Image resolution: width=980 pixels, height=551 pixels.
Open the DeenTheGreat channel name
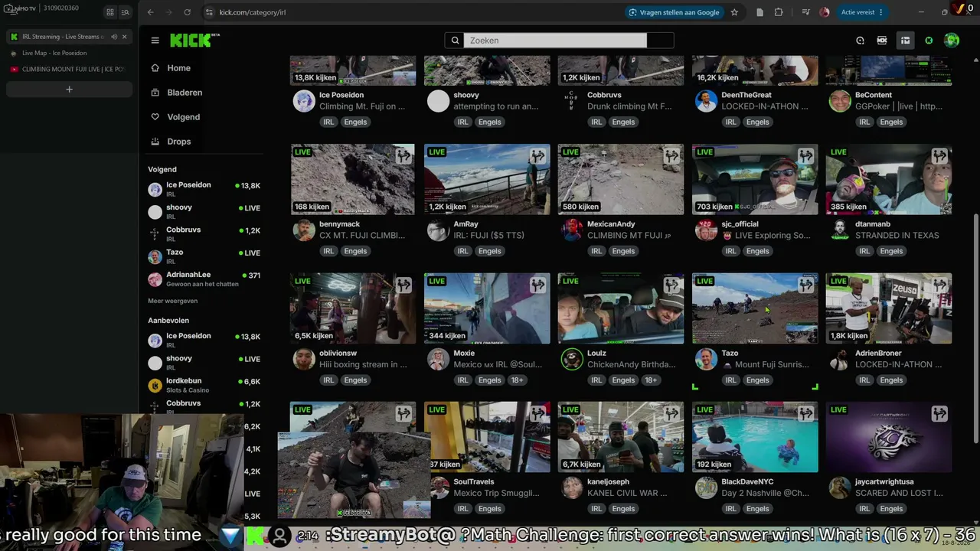(746, 95)
